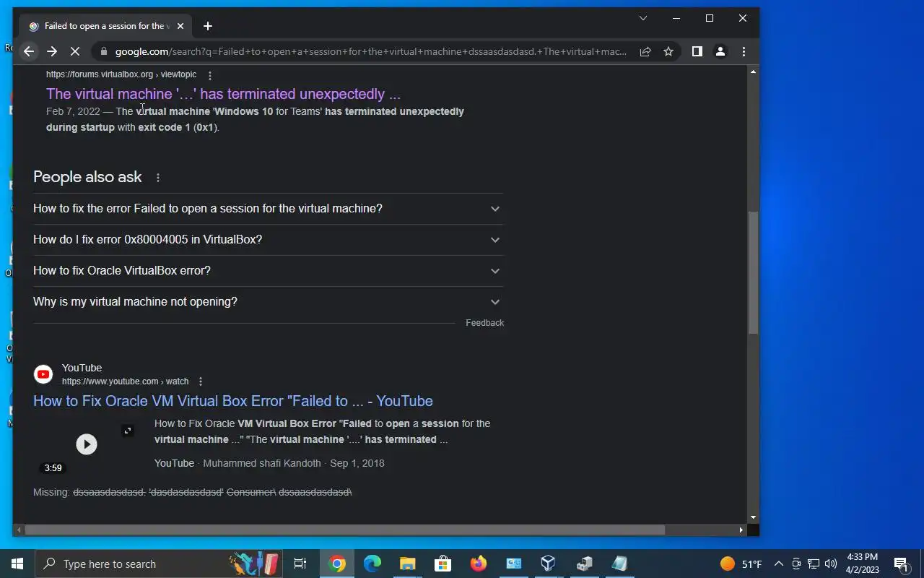Viewport: 924px width, 578px height.
Task: Go back to the previous page
Action: coord(29,51)
